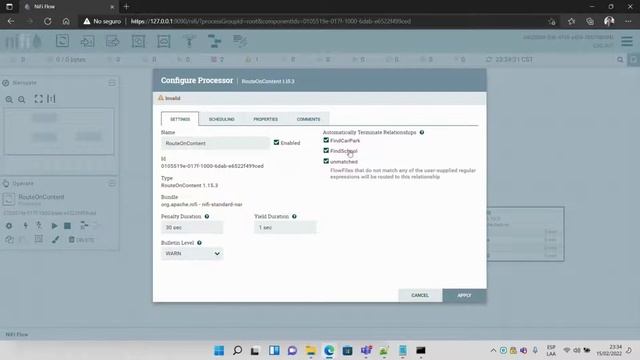
Task: Open Microsoft Teams from the taskbar
Action: pos(366,350)
